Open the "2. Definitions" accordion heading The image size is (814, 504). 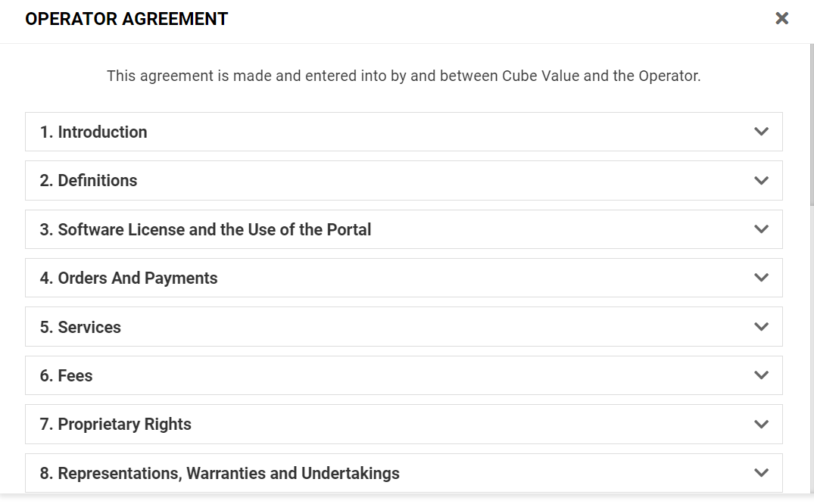point(89,181)
